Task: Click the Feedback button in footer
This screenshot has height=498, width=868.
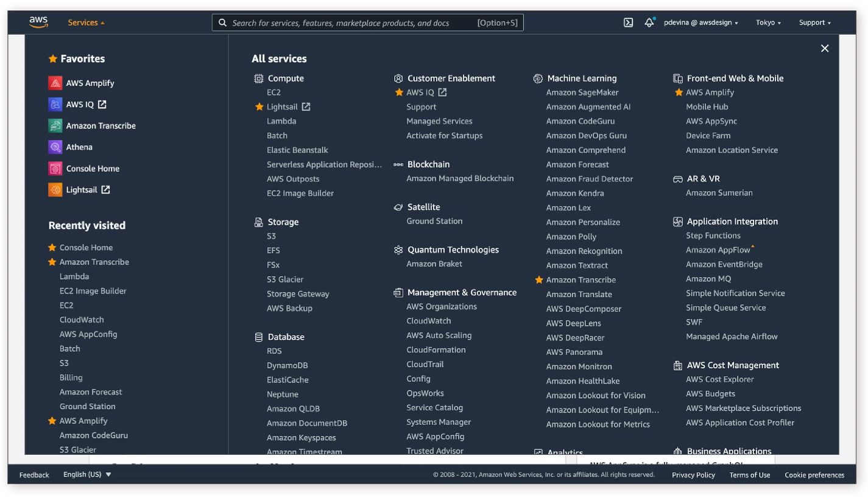Action: tap(34, 475)
